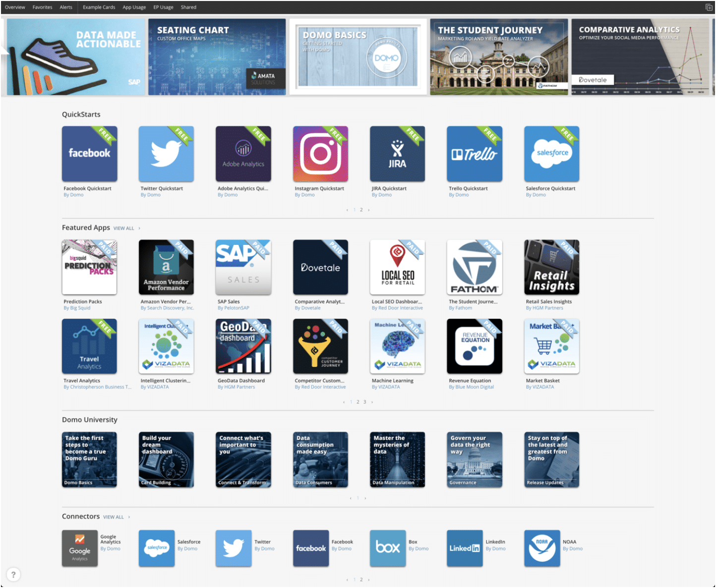Expand Featured Apps via View All
The height and width of the screenshot is (588, 718).
tap(124, 229)
